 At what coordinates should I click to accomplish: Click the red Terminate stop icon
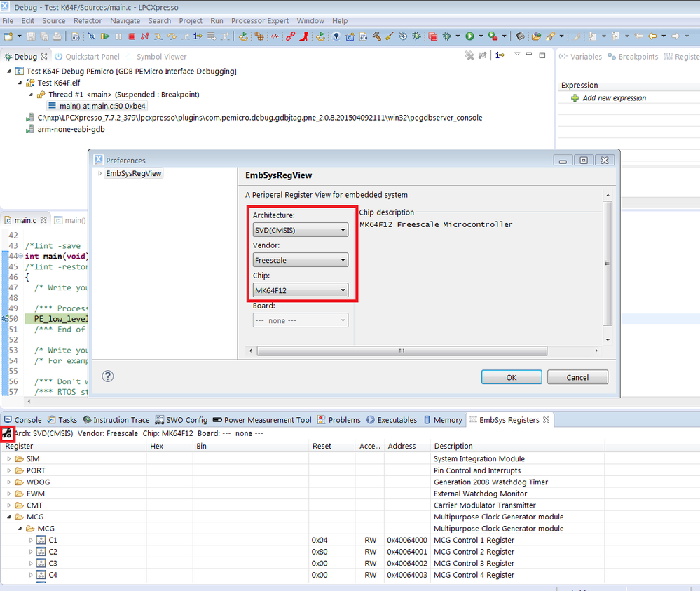pos(132,36)
